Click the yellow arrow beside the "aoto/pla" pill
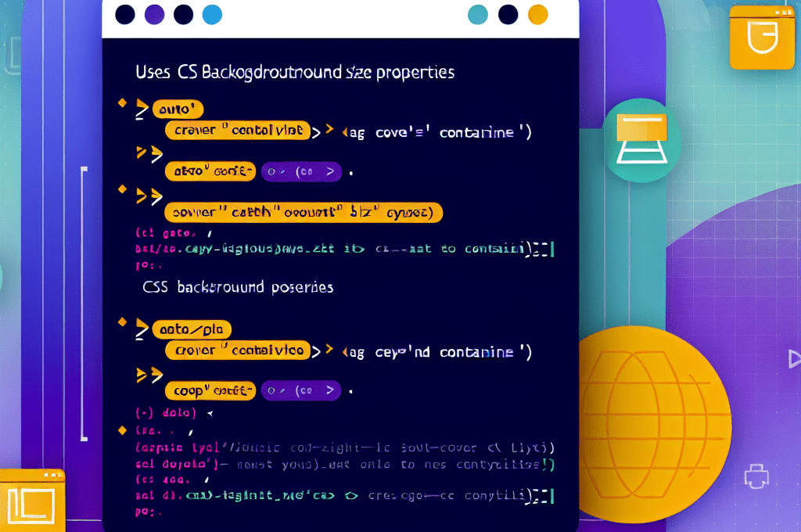This screenshot has width=801, height=532. tap(142, 329)
